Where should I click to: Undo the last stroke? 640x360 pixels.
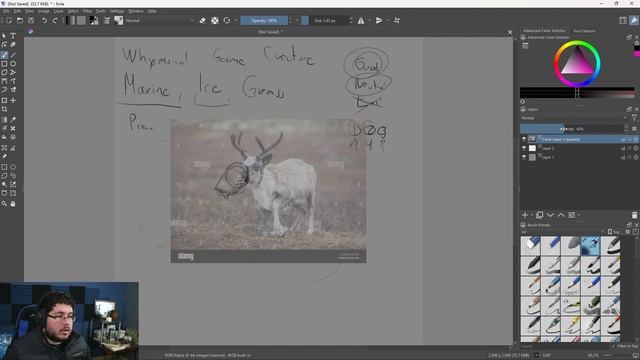pos(44,20)
